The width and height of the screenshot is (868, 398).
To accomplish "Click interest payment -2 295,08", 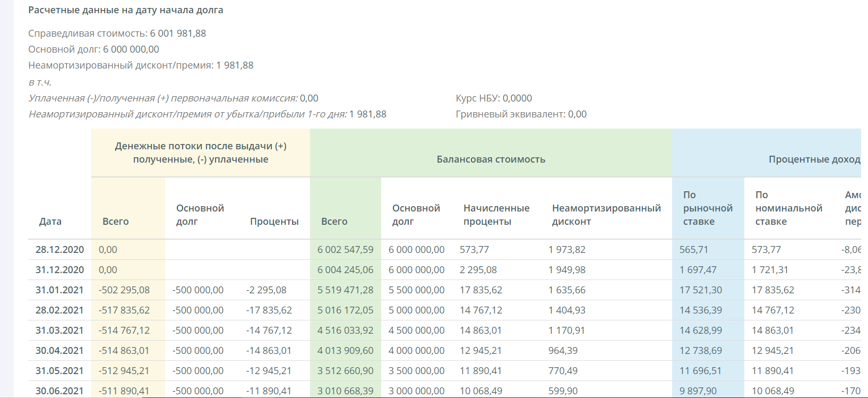I will [x=267, y=290].
